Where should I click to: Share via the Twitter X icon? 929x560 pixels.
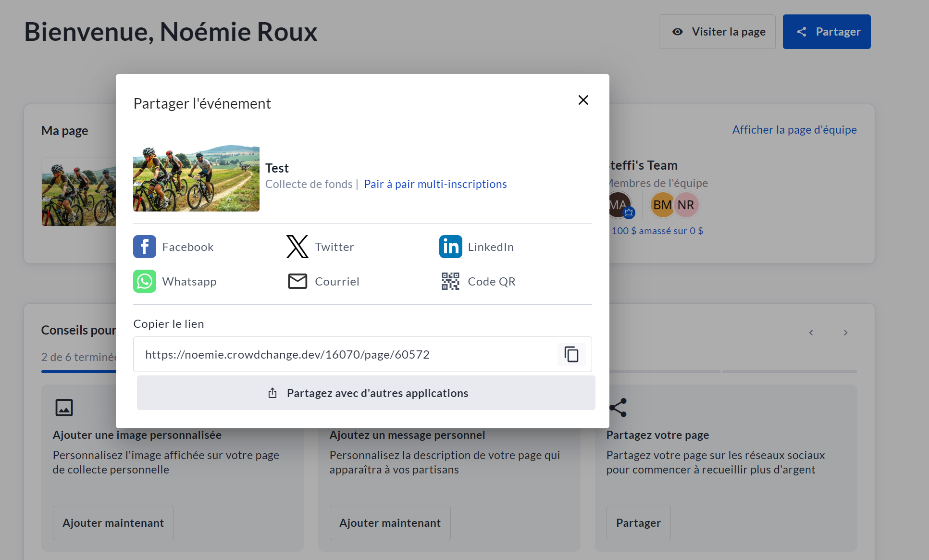pos(297,247)
